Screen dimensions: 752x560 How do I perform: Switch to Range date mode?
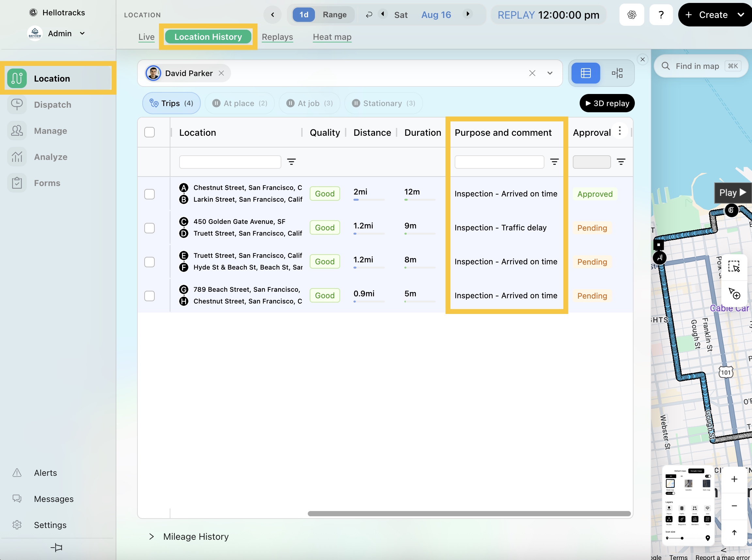[335, 15]
